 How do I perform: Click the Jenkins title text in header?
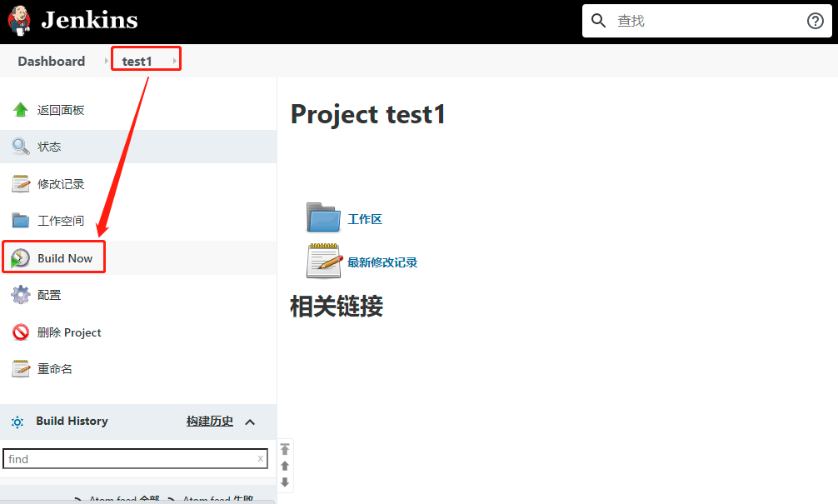point(89,20)
